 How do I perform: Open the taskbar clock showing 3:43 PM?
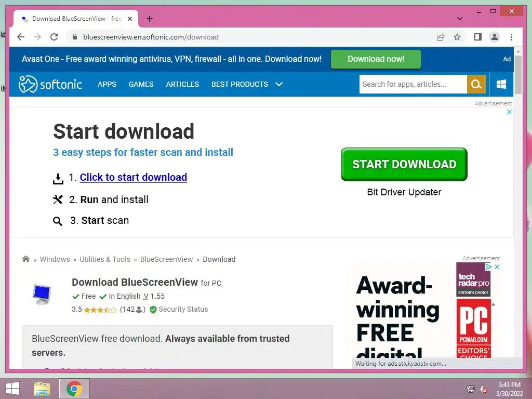point(509,389)
